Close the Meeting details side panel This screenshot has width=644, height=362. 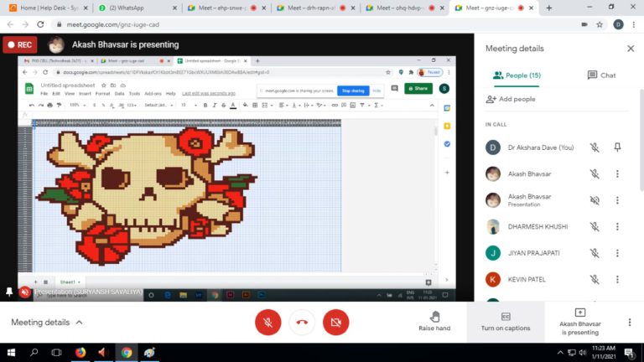coord(631,49)
